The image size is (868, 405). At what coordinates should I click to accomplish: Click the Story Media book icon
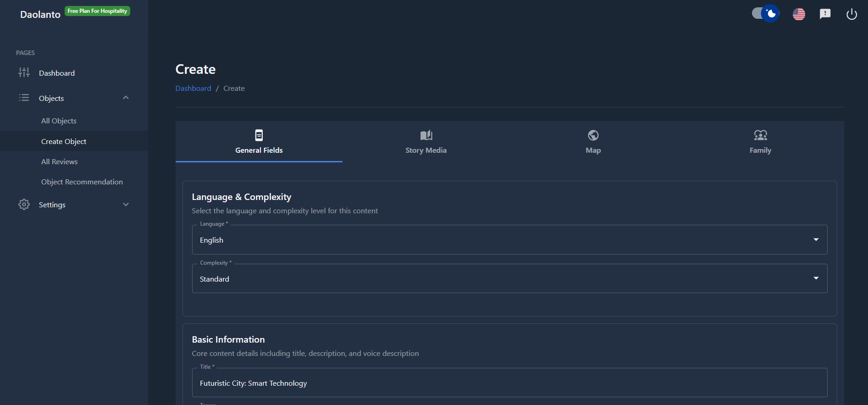tap(426, 135)
